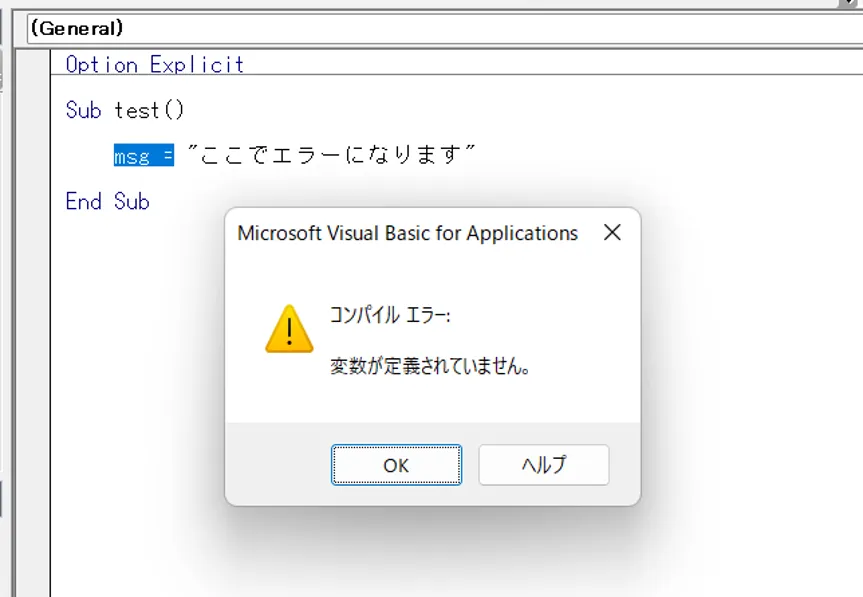The image size is (863, 597).
Task: Click the コンパイル エラー: message text
Action: [390, 315]
